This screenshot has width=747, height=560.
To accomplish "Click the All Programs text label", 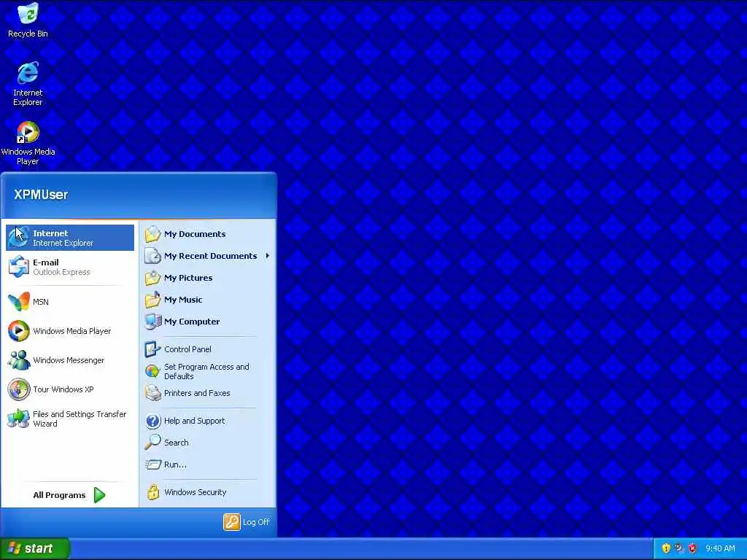I will click(x=59, y=495).
